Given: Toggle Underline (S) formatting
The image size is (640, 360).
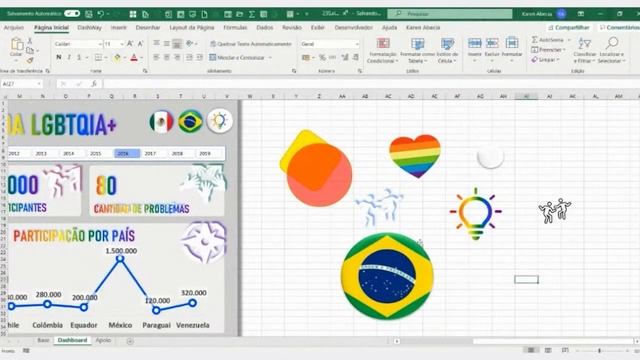Looking at the screenshot, I should point(79,58).
